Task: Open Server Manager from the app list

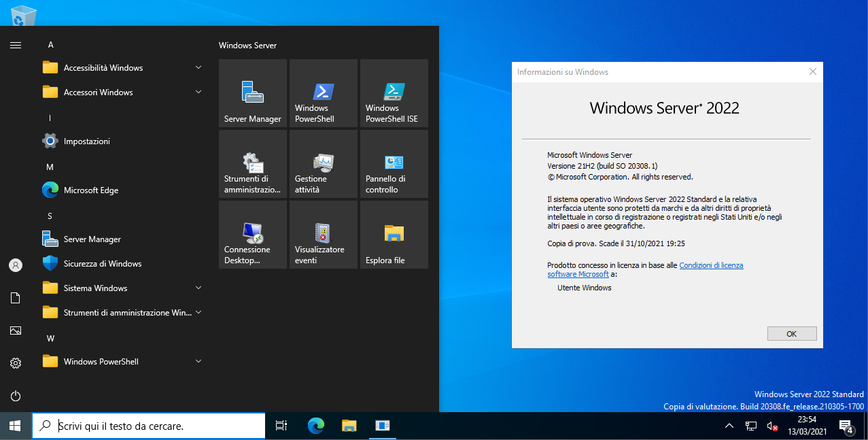Action: tap(122, 239)
